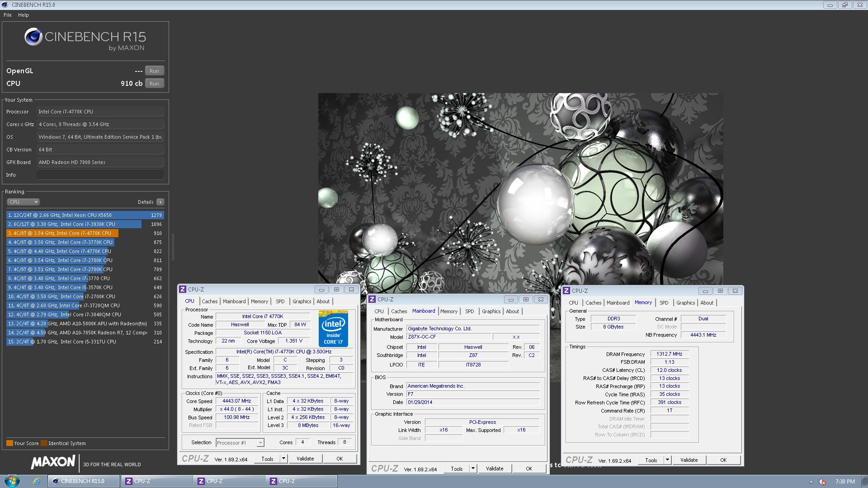The image size is (868, 488).
Task: Switch to Memory tab in left CPU-Z window
Action: (x=259, y=301)
